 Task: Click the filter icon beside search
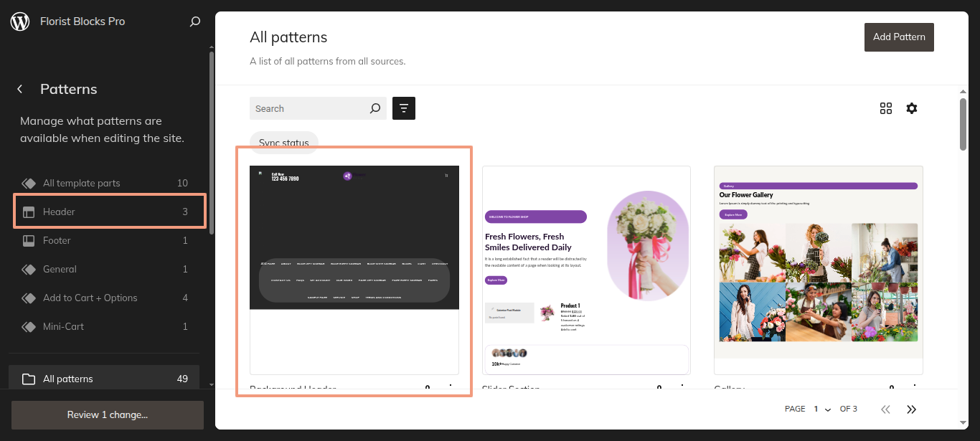[404, 108]
